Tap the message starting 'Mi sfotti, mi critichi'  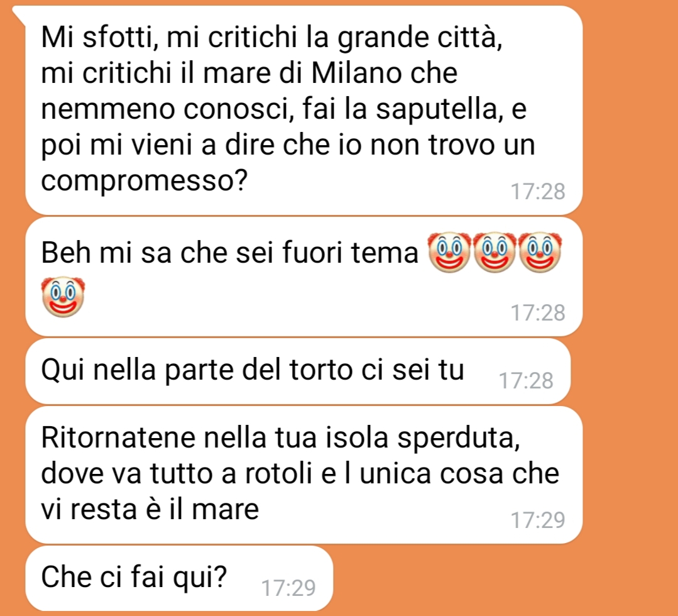(304, 110)
